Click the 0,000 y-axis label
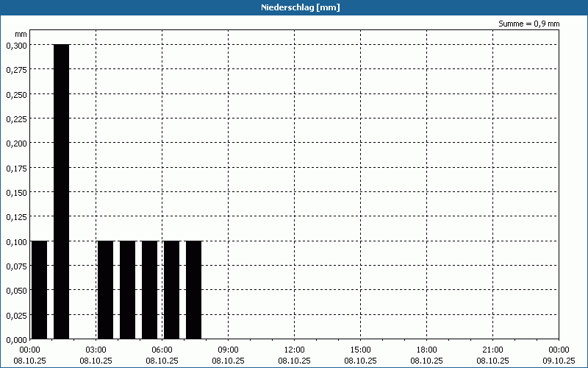The width and height of the screenshot is (588, 368). pyautogui.click(x=15, y=339)
